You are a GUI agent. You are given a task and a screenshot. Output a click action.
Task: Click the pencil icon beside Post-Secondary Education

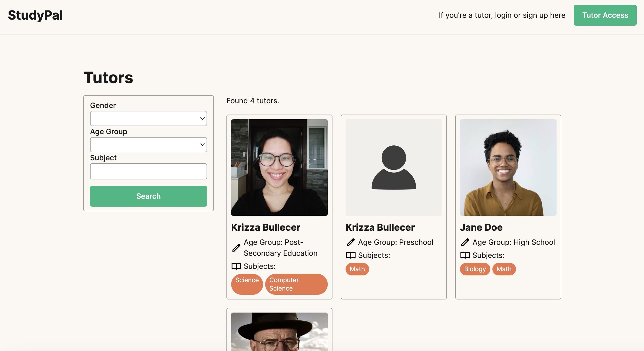236,248
